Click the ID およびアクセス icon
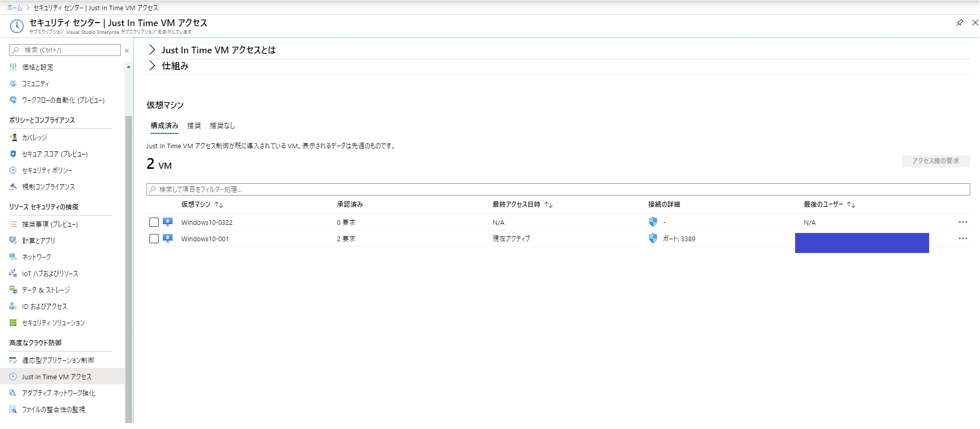Image resolution: width=980 pixels, height=429 pixels. [13, 306]
